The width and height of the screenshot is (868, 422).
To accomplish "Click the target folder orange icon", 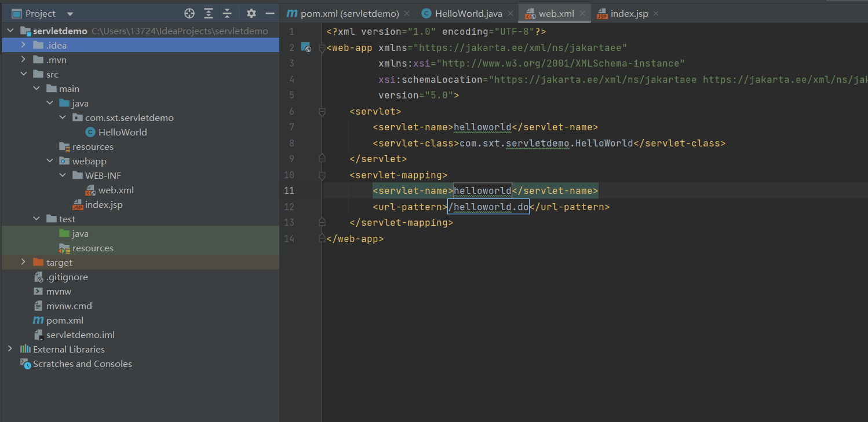I will [38, 262].
